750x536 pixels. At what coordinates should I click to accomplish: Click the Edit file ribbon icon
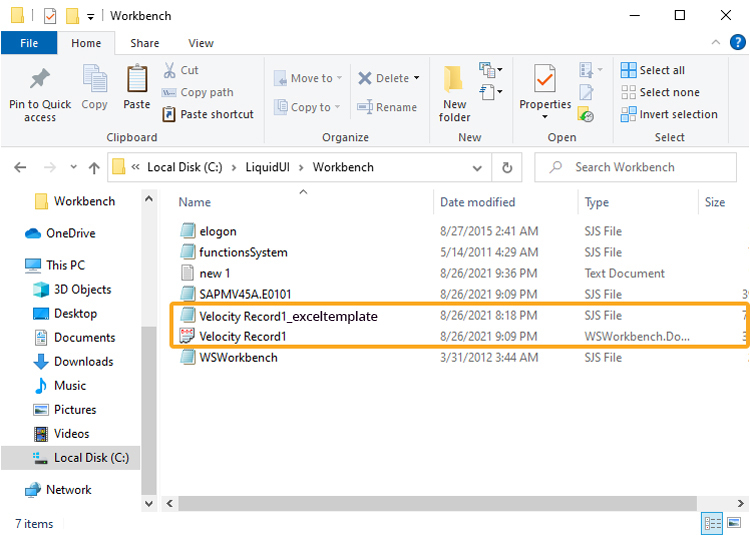[x=586, y=92]
